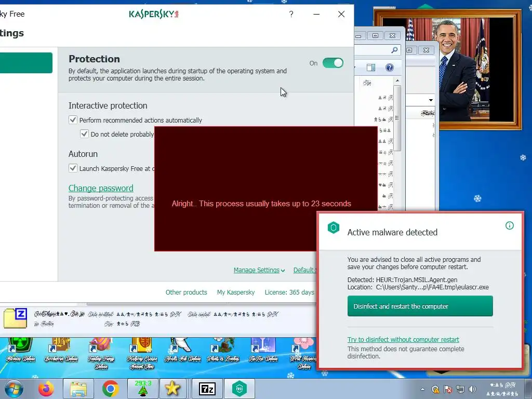532x399 pixels.
Task: Click Disinfect and restart the computer
Action: (x=420, y=306)
